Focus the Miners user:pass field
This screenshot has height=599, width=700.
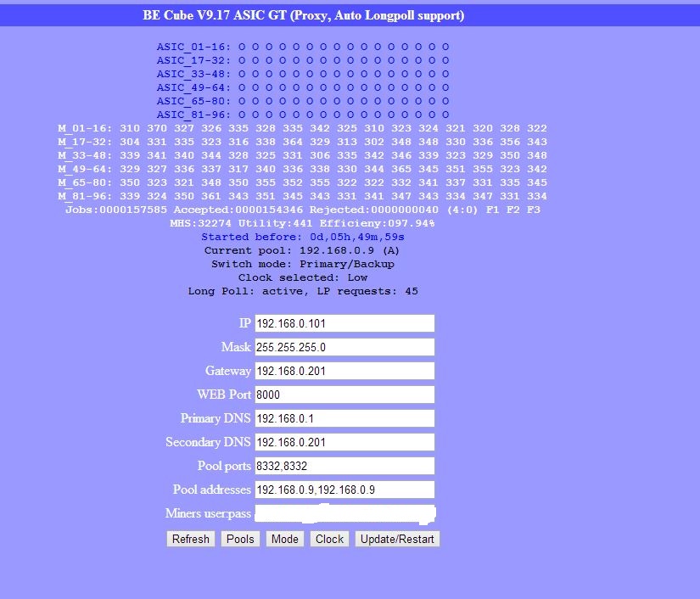(x=344, y=513)
